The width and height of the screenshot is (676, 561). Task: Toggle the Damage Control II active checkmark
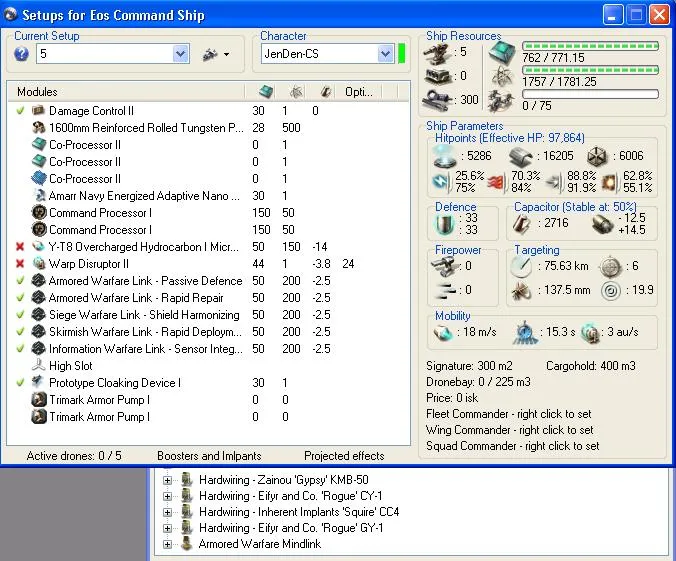click(x=21, y=111)
